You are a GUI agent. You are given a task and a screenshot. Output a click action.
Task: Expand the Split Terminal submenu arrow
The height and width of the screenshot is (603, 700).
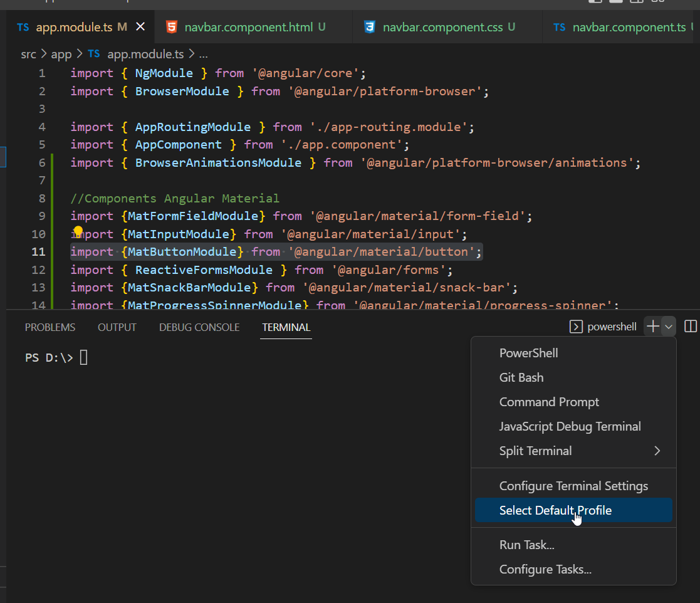pos(657,451)
